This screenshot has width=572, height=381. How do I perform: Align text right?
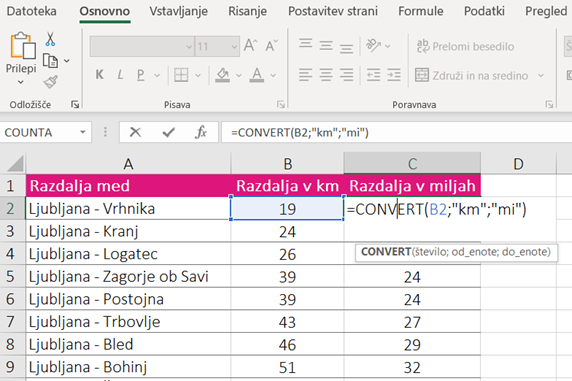click(x=347, y=75)
